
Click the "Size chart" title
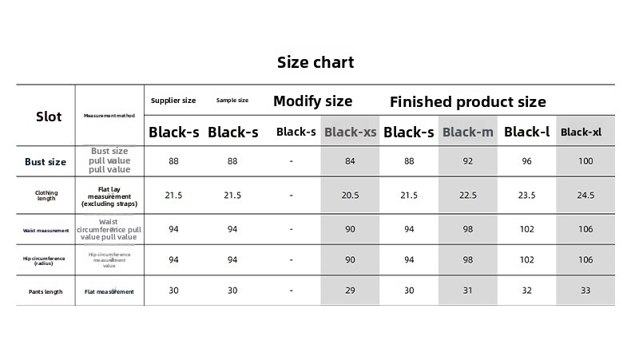315,62
